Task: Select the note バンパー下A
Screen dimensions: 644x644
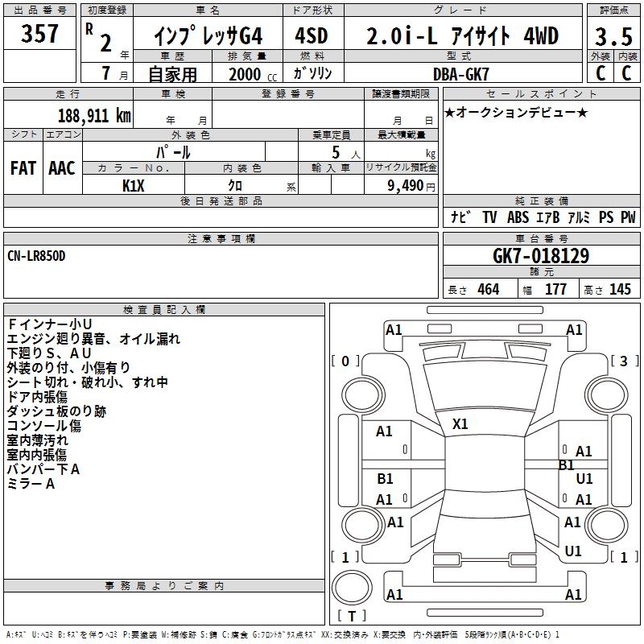Action: (x=43, y=469)
